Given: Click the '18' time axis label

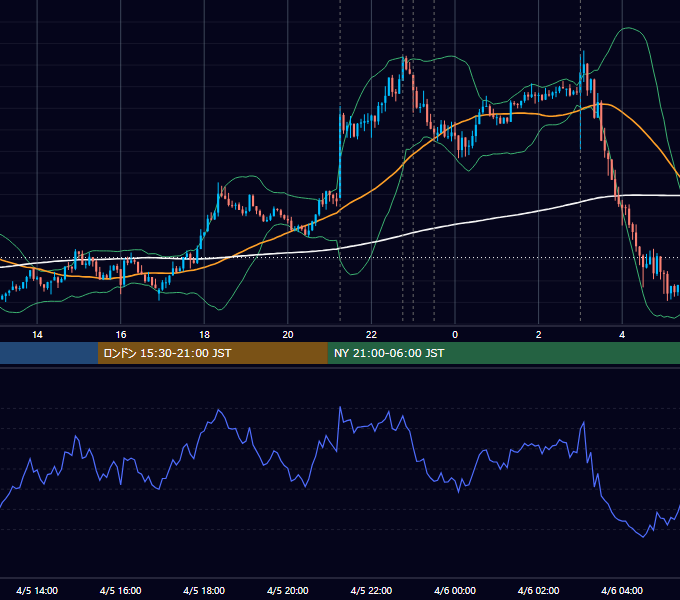Looking at the screenshot, I should pyautogui.click(x=204, y=335).
